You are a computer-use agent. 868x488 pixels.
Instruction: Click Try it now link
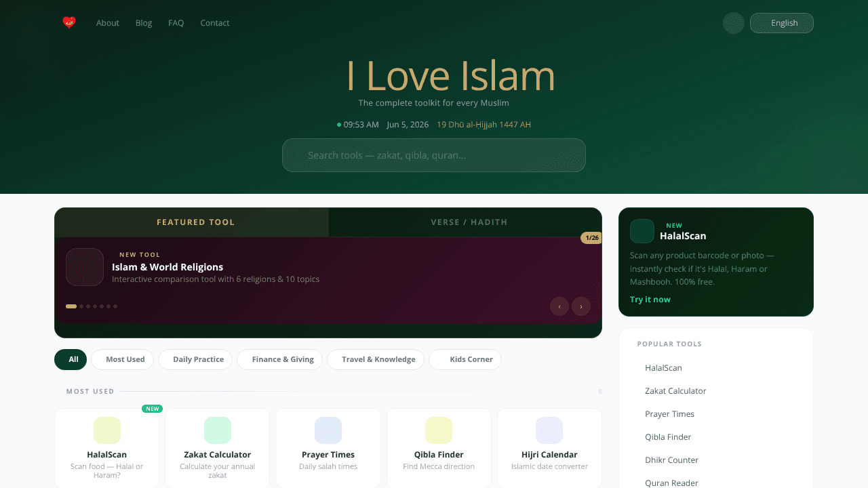point(650,300)
